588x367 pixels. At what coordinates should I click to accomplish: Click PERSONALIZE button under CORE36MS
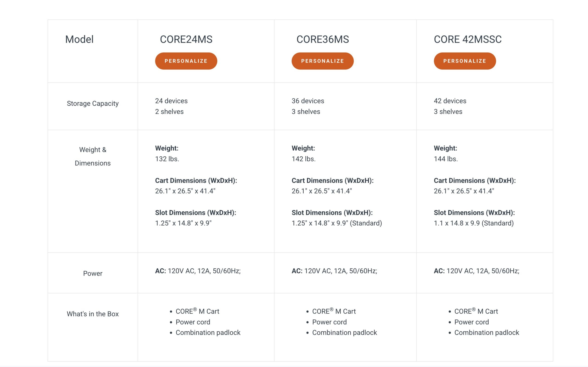coord(322,61)
